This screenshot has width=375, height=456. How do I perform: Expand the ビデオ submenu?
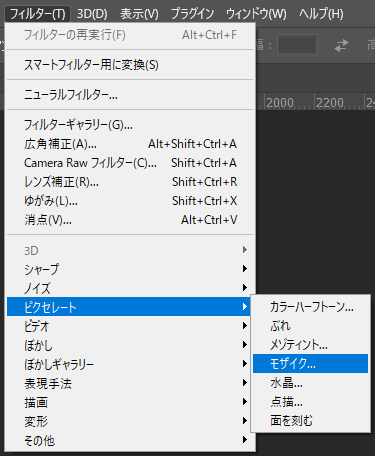(129, 326)
